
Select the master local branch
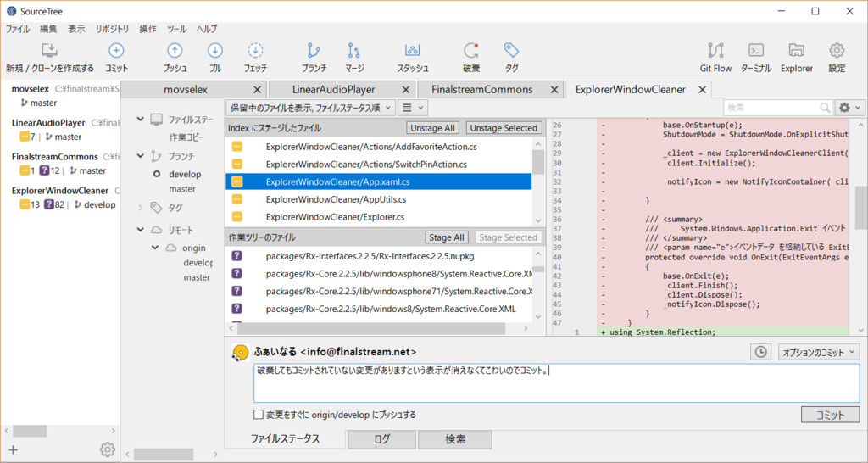click(182, 189)
